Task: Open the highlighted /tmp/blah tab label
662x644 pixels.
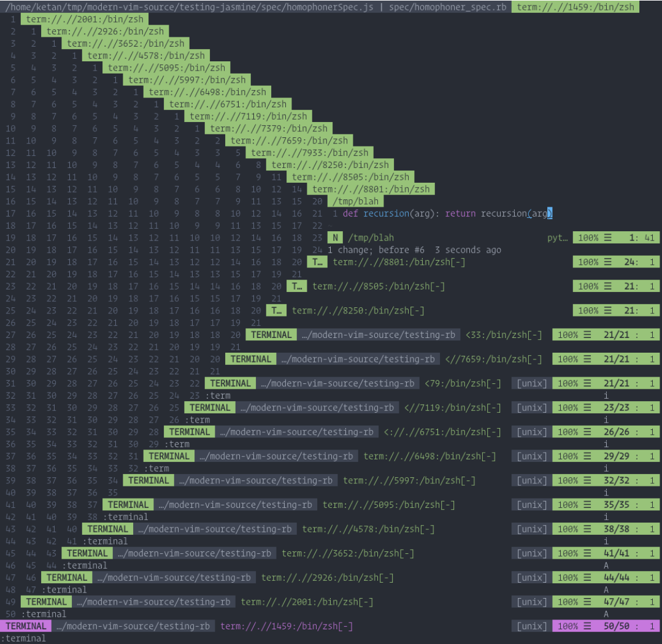Action: [356, 201]
